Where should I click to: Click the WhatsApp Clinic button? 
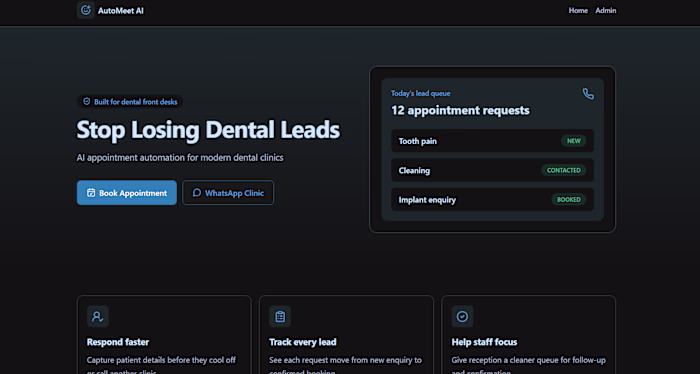pos(228,193)
